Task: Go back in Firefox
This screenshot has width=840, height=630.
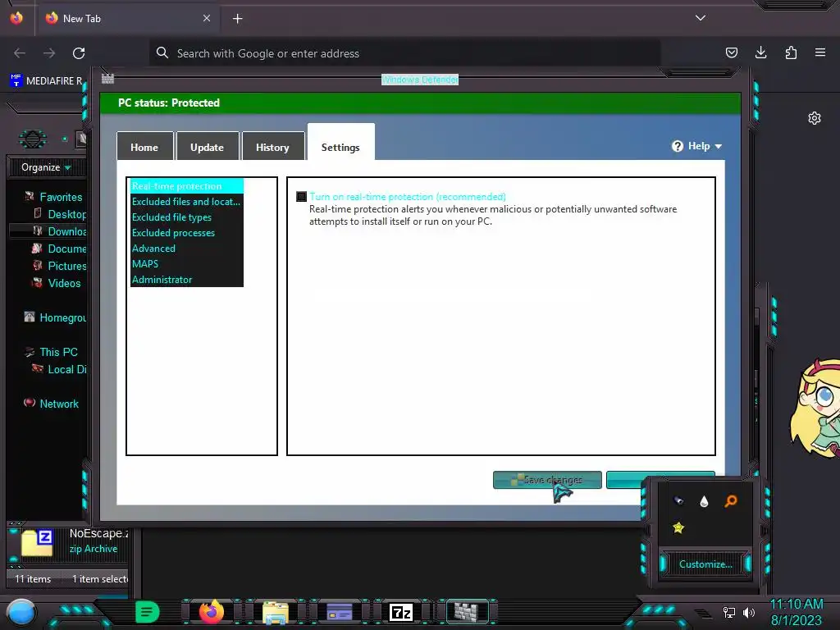Action: click(20, 53)
